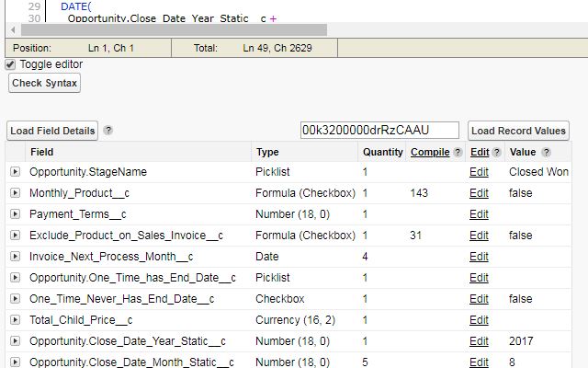Click help icon next to Value header

547,152
